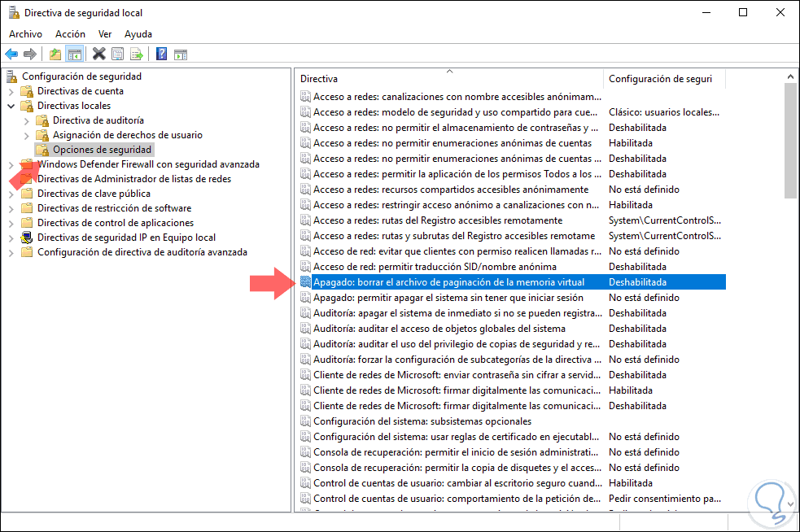Toggle the Show/Hide console tree icon

75,54
